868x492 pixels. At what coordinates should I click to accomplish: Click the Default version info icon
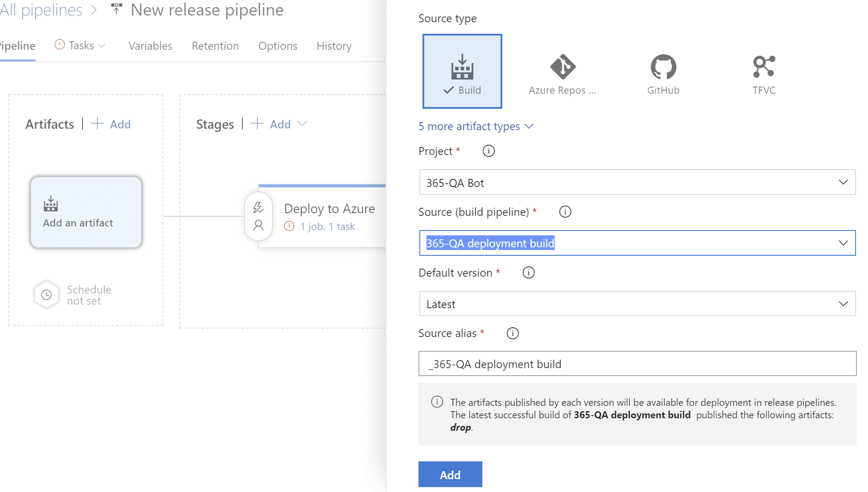(x=529, y=273)
